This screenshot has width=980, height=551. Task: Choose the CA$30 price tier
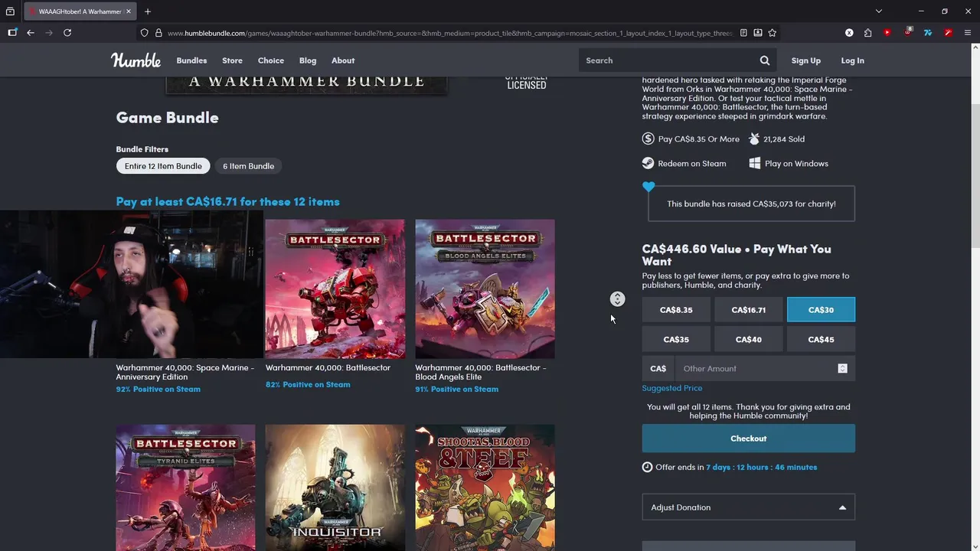pos(821,310)
